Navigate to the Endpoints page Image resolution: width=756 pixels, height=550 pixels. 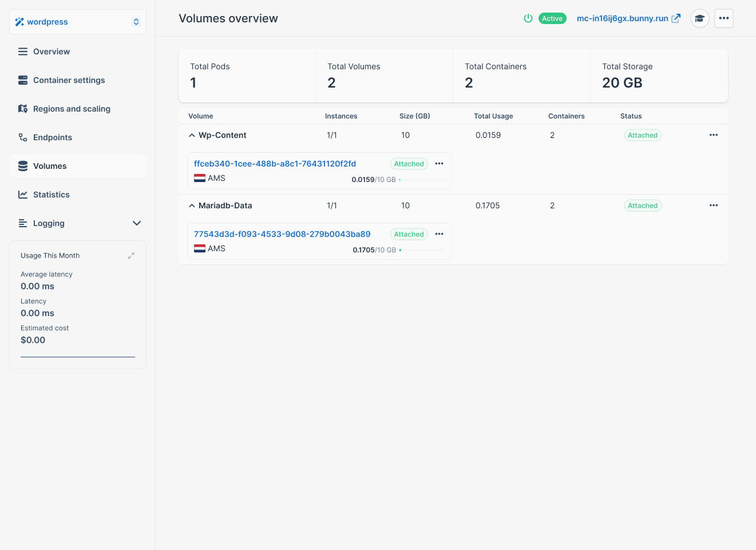53,137
